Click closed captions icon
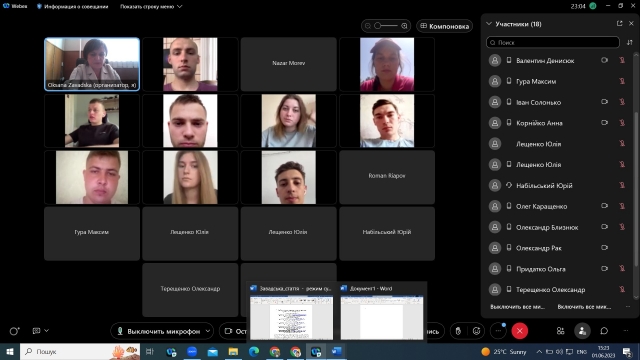Screen dimensions: 640x360 point(36,331)
